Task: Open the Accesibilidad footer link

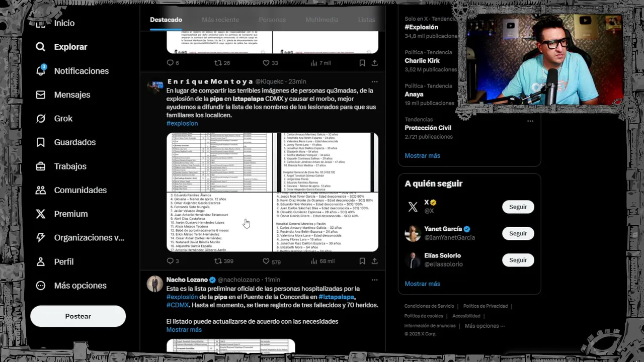Action: pos(466,316)
